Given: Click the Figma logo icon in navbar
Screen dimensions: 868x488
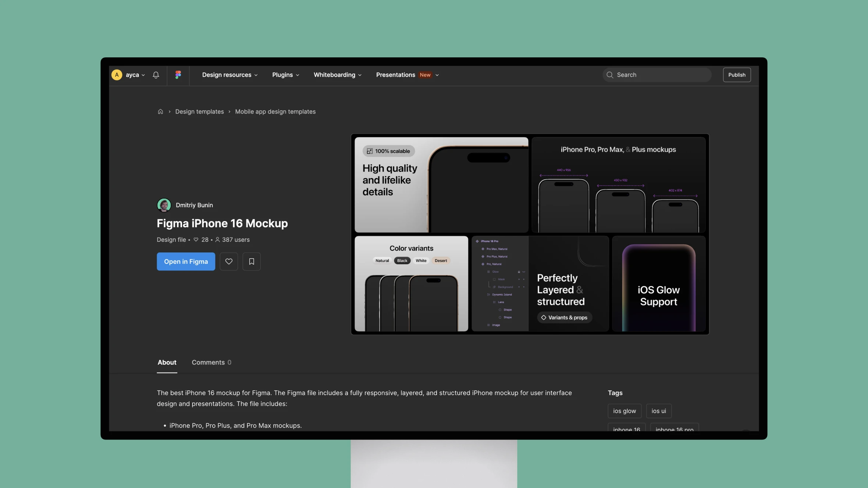Looking at the screenshot, I should point(178,75).
